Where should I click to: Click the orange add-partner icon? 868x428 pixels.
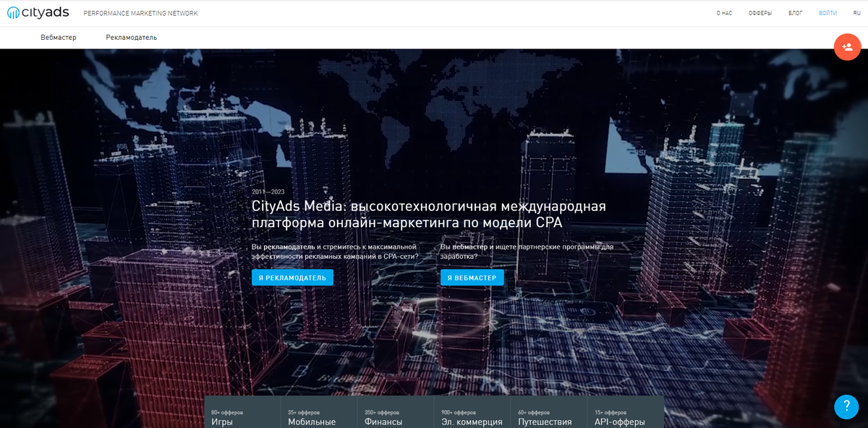(847, 46)
